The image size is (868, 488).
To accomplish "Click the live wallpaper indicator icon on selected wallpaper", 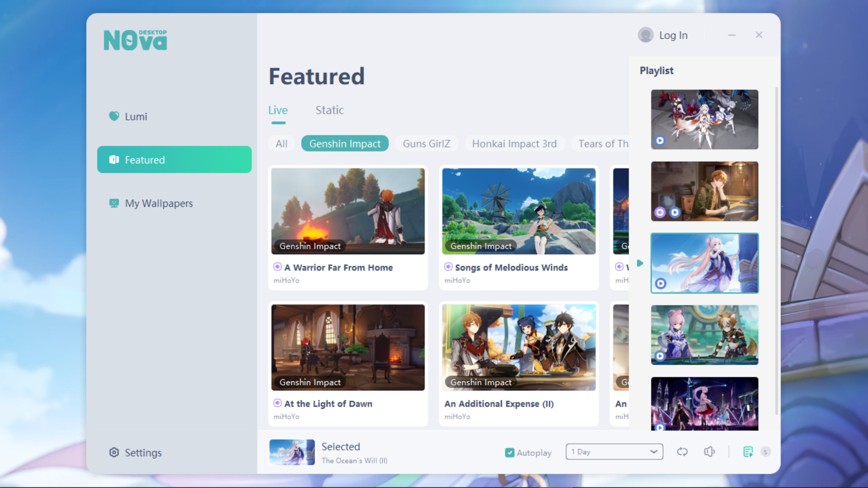I will (660, 284).
